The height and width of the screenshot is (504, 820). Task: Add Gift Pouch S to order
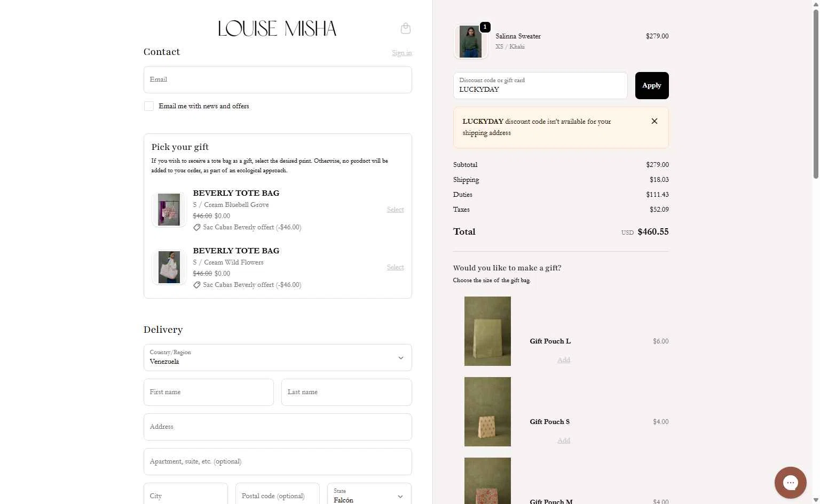pos(564,441)
